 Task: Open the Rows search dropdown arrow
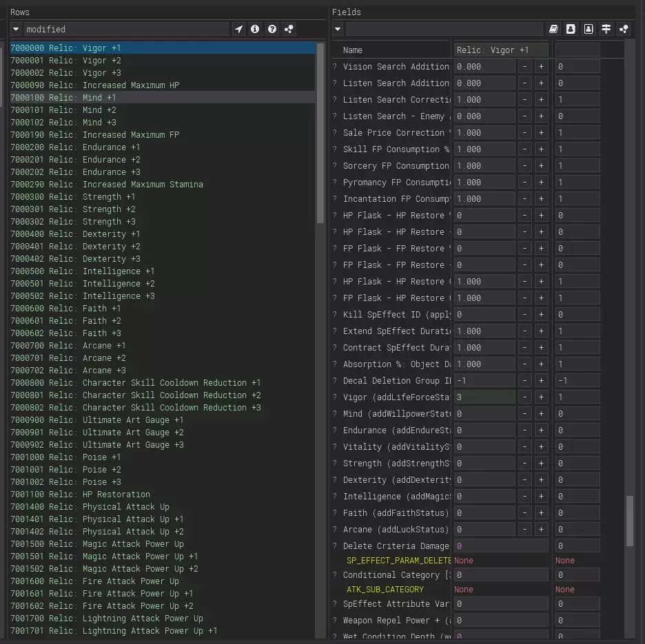point(16,29)
